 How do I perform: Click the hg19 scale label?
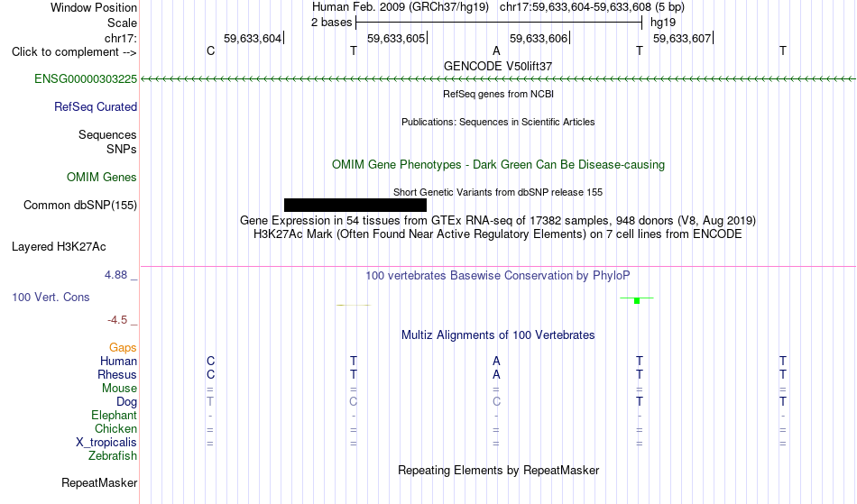tap(663, 23)
